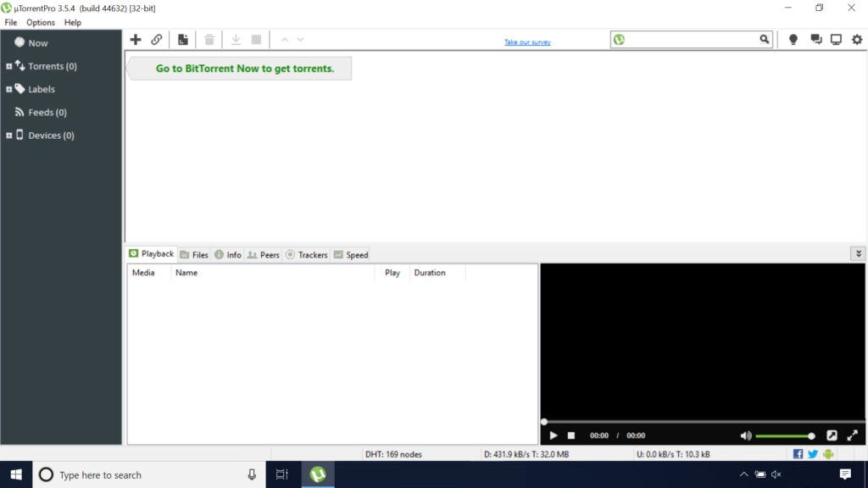Click upload speed status entry
This screenshot has width=868, height=488.
tap(672, 454)
